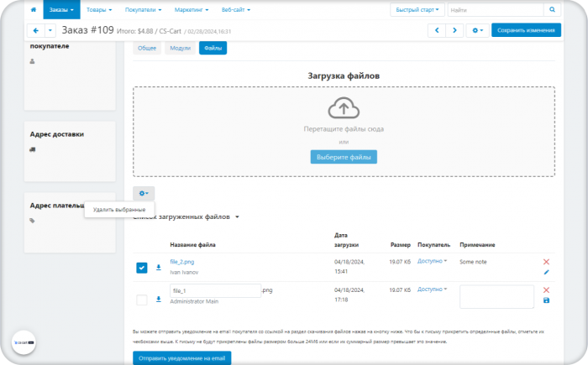The width and height of the screenshot is (588, 365).
Task: Download file_2.png using the download icon
Action: 159,267
